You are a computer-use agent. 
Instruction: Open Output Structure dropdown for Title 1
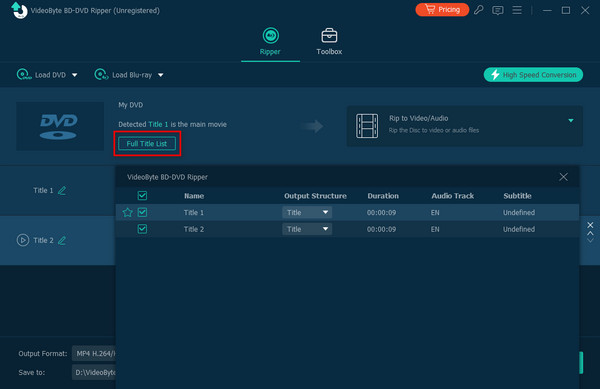pos(307,212)
